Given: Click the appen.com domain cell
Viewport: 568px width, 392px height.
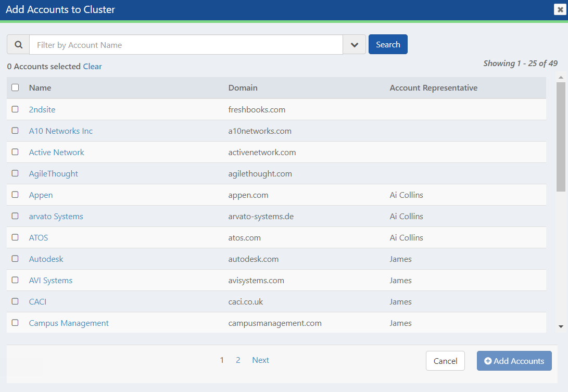Looking at the screenshot, I should click(x=248, y=195).
